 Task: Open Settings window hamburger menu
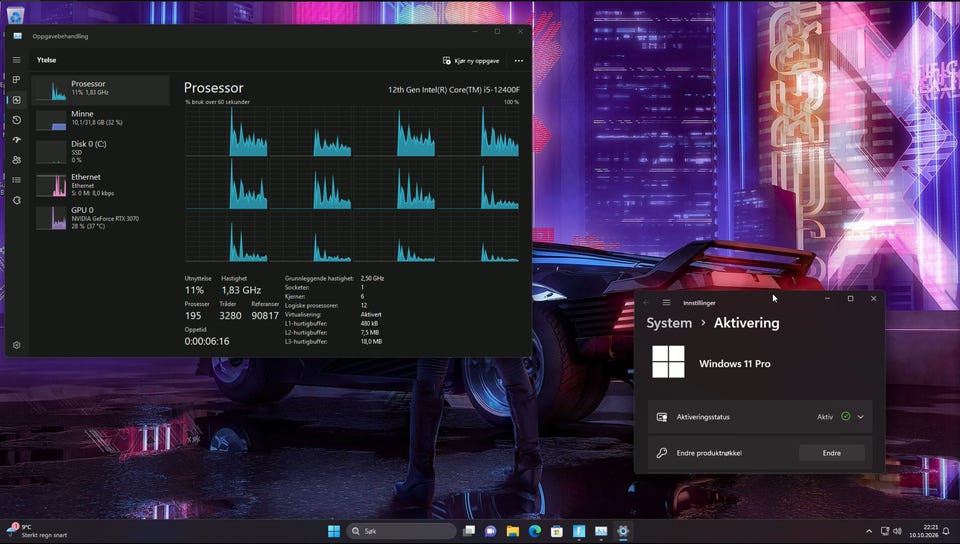[x=666, y=302]
